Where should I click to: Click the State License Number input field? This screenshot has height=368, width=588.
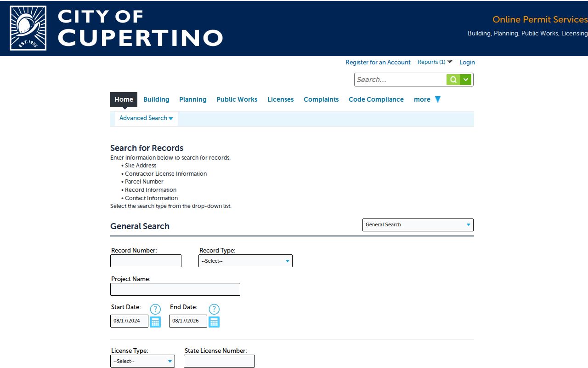219,361
